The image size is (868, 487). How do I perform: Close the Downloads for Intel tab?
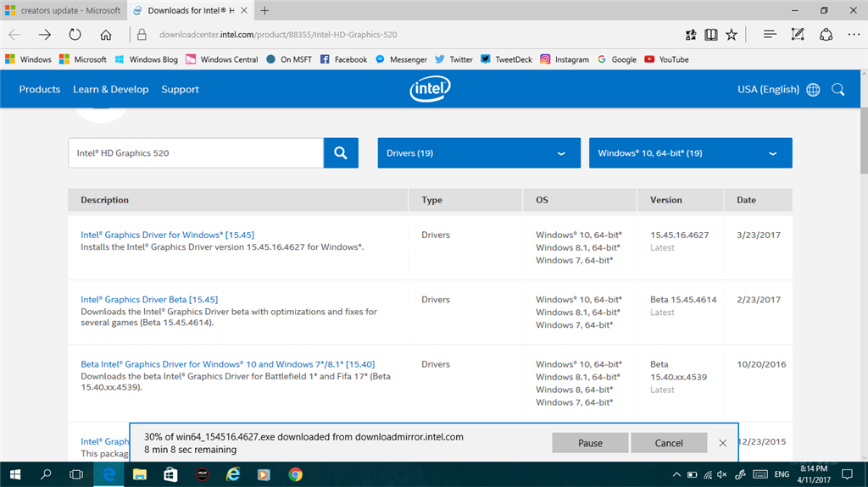[244, 10]
